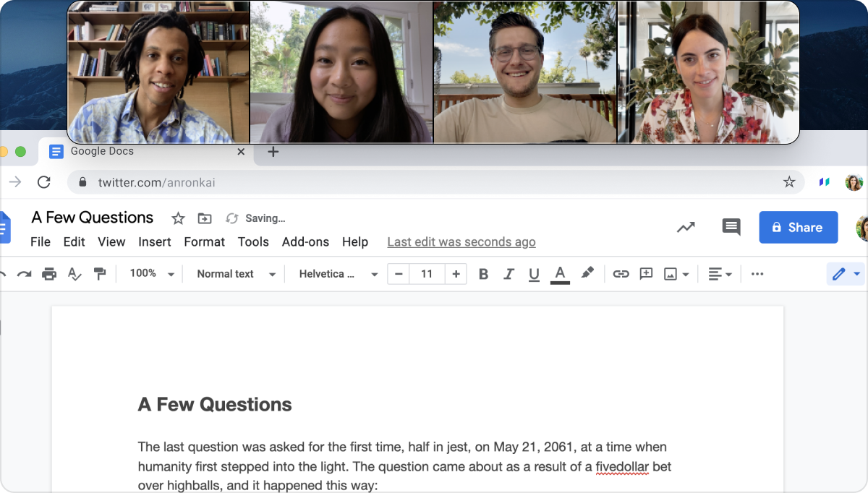Toggle bold formatting
The image size is (868, 493).
click(484, 274)
